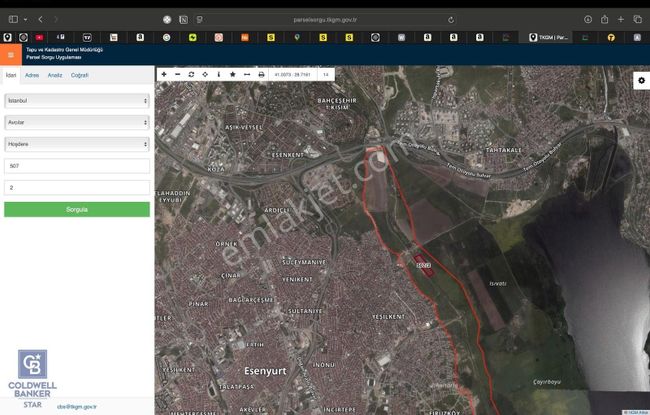Open the İstanbul province dropdown
The image size is (650, 415).
77,101
